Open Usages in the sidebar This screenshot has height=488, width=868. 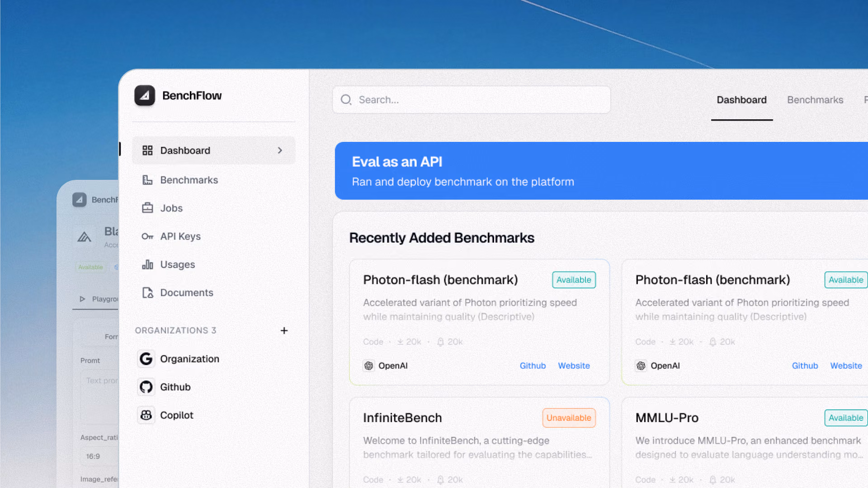(x=213, y=264)
